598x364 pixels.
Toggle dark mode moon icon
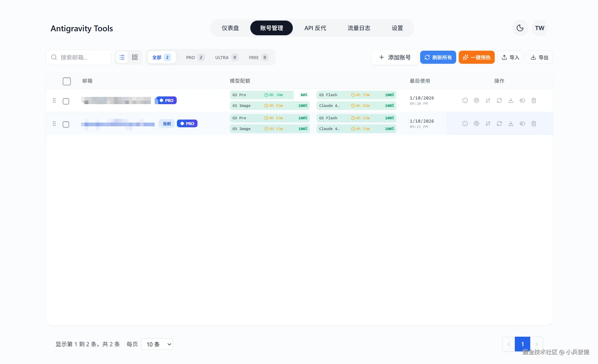[x=520, y=28]
